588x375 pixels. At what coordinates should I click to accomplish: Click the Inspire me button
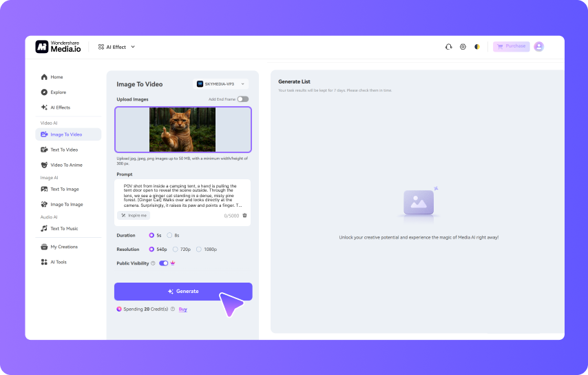pyautogui.click(x=134, y=216)
